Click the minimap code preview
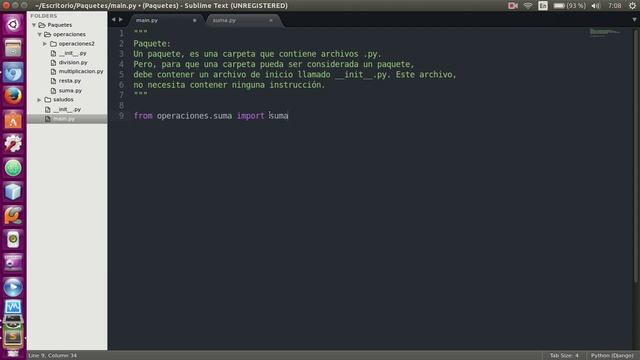Image resolution: width=640 pixels, height=360 pixels. click(604, 32)
